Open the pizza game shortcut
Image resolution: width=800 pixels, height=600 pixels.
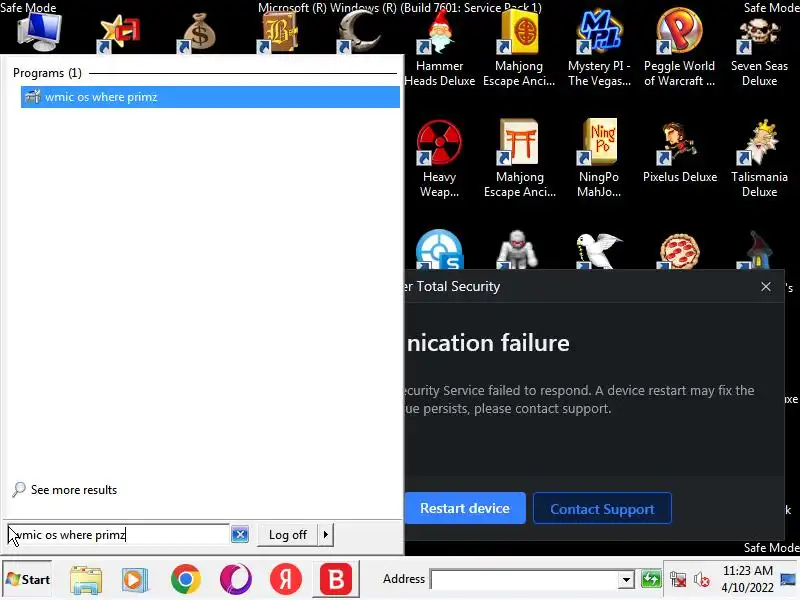click(679, 250)
